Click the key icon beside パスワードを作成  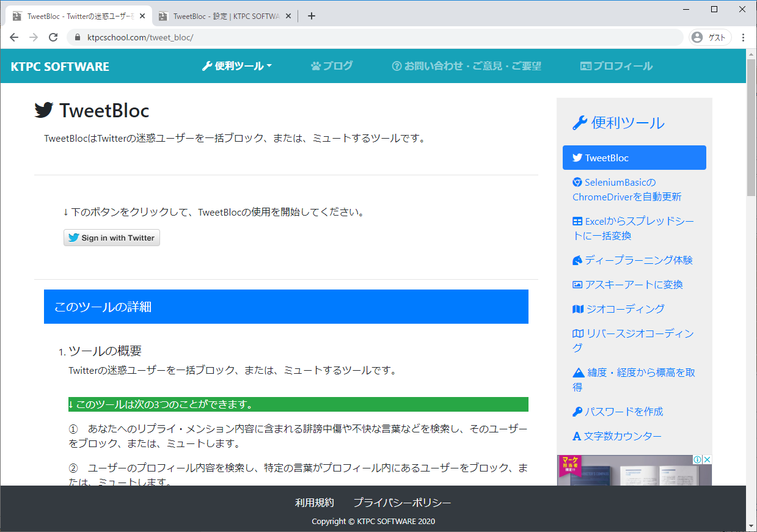pos(577,411)
